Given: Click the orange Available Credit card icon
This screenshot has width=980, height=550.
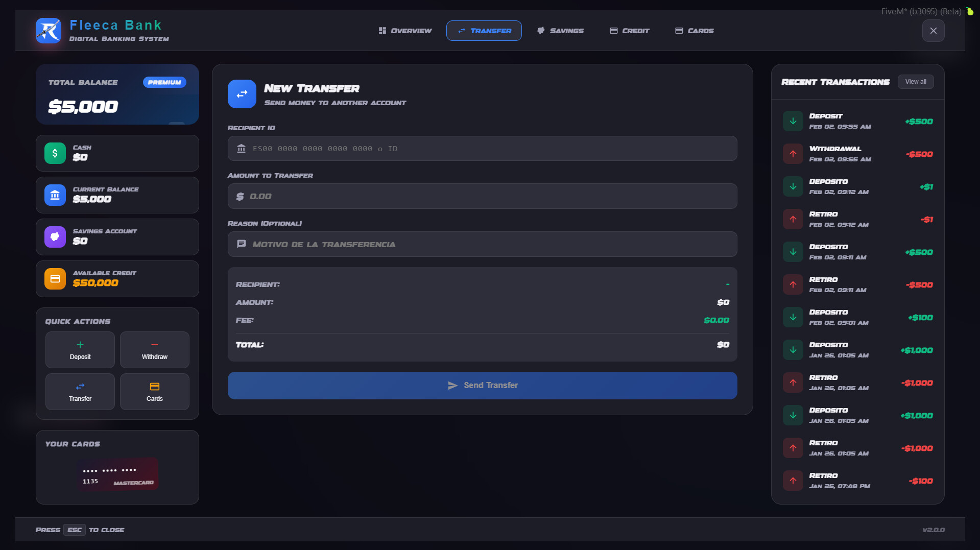Looking at the screenshot, I should tap(55, 279).
